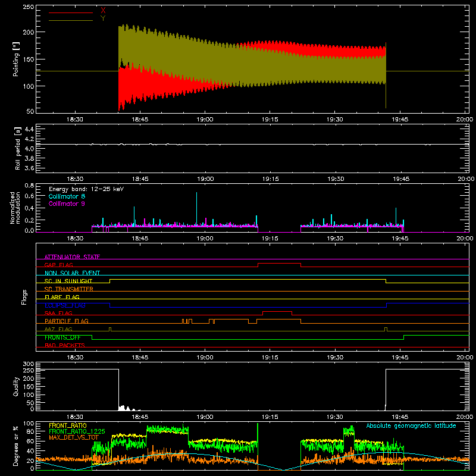Select the Roll period axis title

coord(17,148)
